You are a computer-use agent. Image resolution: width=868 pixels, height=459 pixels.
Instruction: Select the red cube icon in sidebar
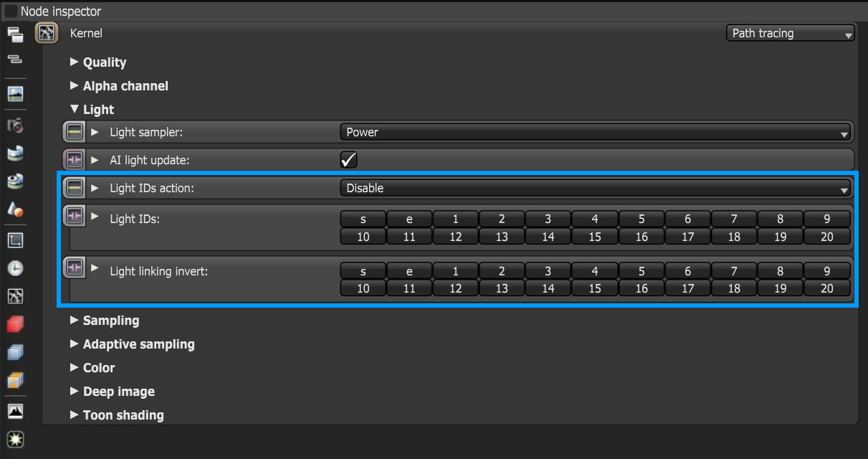point(15,324)
